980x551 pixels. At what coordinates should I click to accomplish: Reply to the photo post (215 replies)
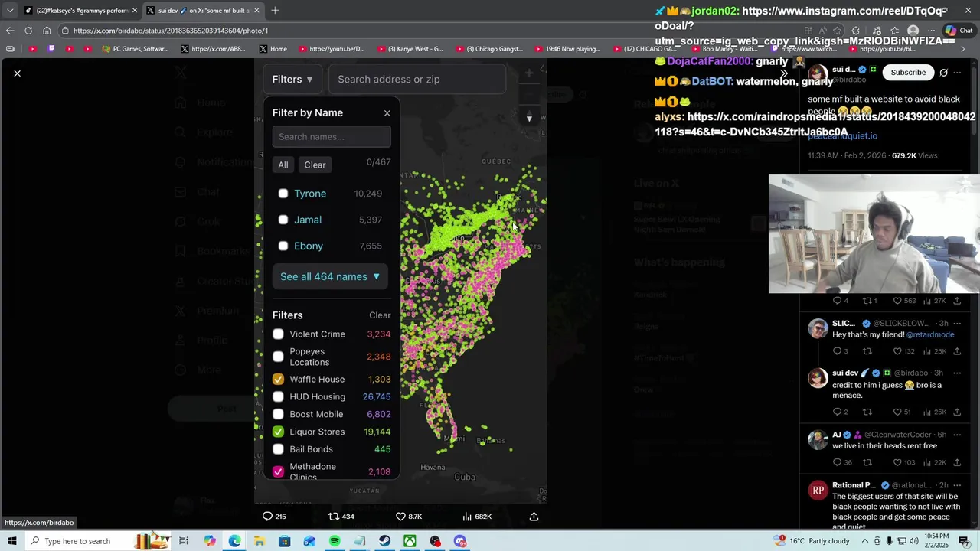coord(274,517)
